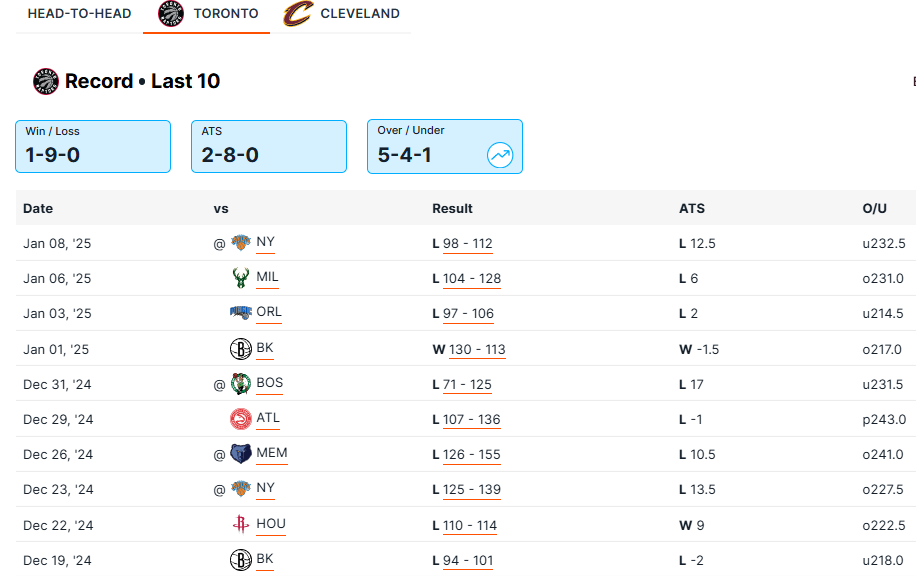Click the Memphis Grizzlies logo icon
916x576 pixels.
(240, 454)
